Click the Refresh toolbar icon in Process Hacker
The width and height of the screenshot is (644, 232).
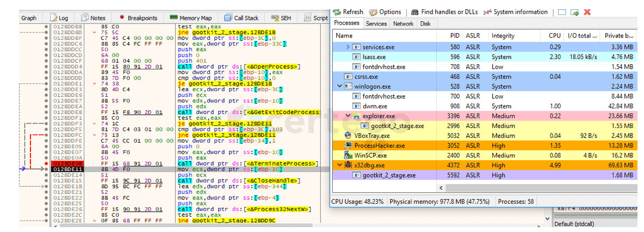click(337, 12)
